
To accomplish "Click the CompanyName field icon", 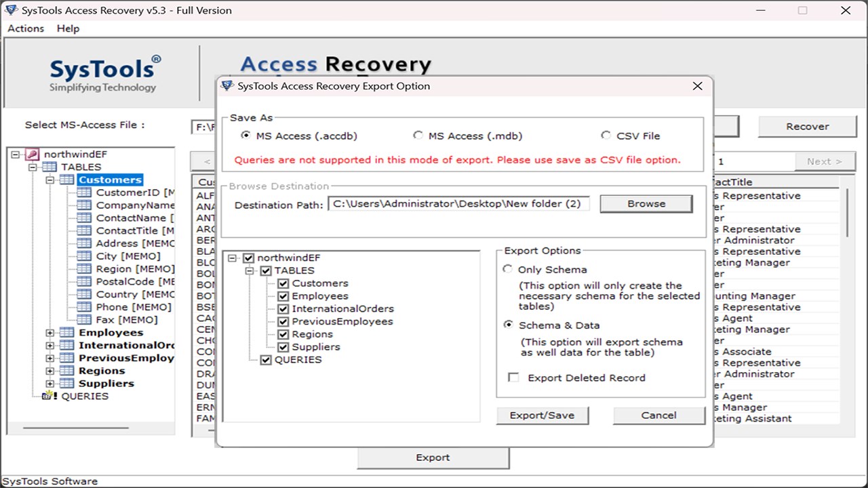I will pos(84,205).
